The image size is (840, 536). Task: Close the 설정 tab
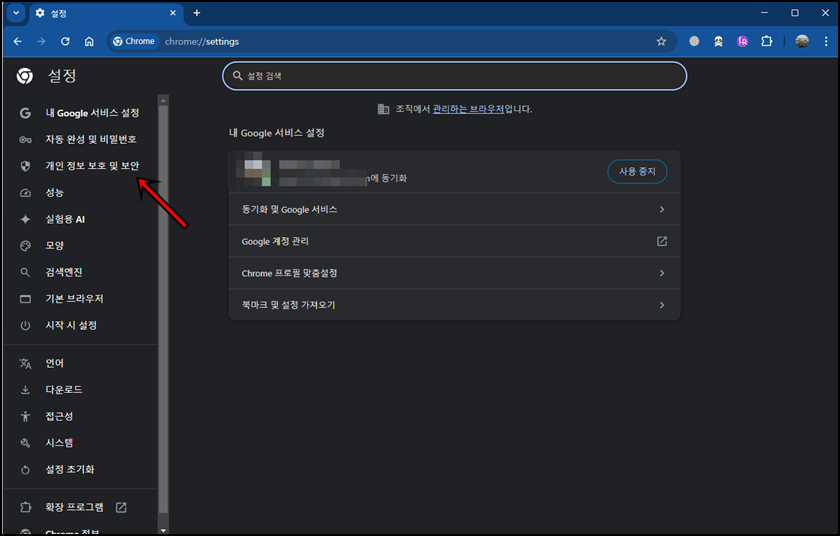[x=172, y=13]
